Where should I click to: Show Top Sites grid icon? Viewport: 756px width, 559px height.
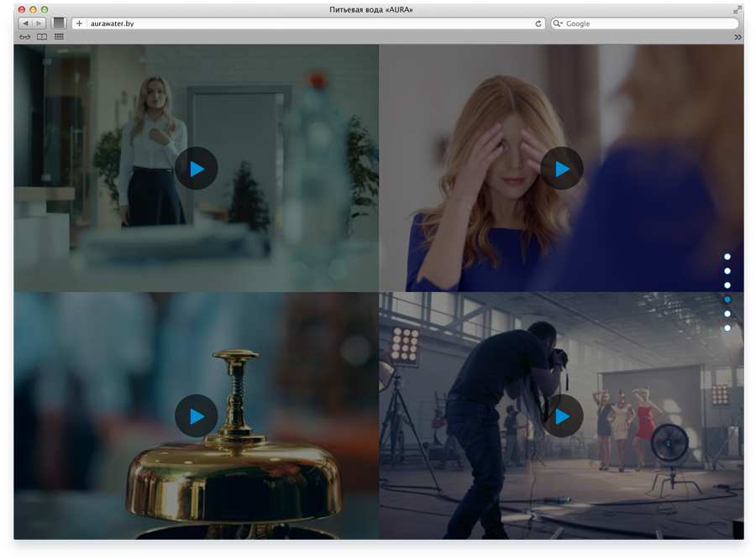59,37
